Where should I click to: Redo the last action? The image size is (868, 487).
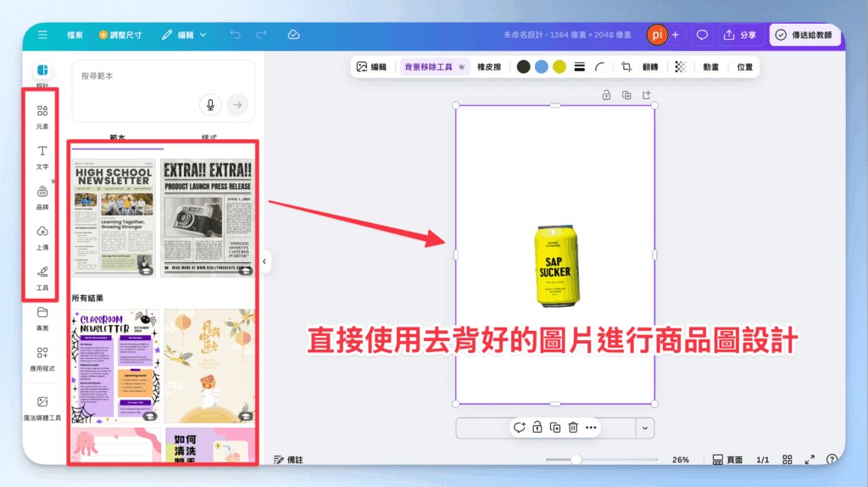click(261, 35)
